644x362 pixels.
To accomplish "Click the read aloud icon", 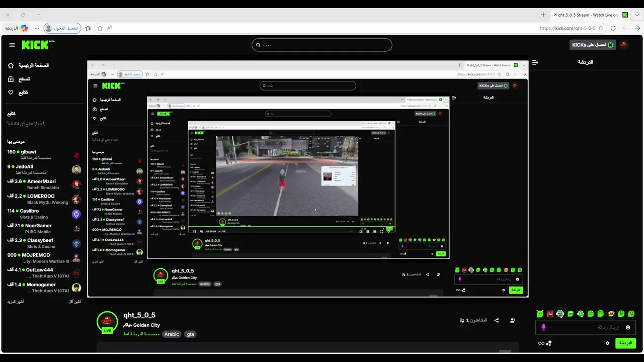I will 109,28.
